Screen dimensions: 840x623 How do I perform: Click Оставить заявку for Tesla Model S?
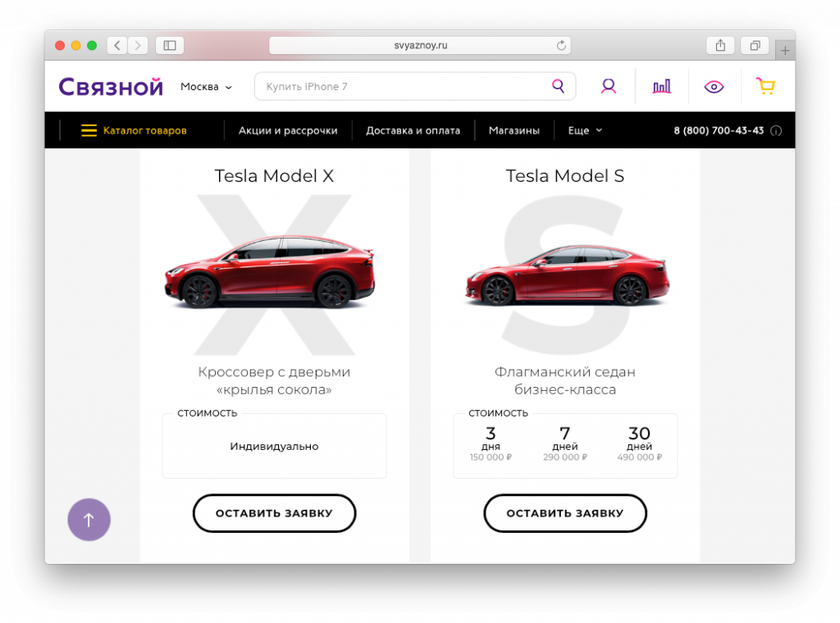click(x=565, y=513)
